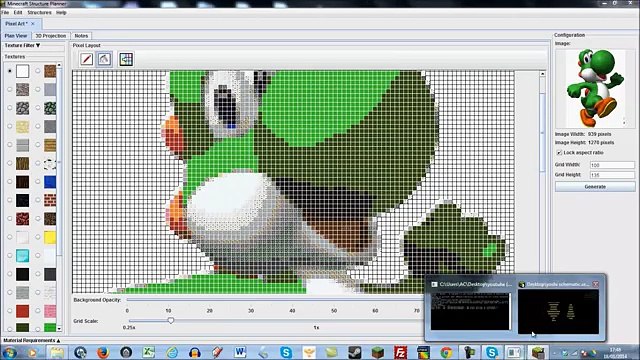Screen dimensions: 640x360
Task: Click the Grid Height input field
Action: pos(612,175)
